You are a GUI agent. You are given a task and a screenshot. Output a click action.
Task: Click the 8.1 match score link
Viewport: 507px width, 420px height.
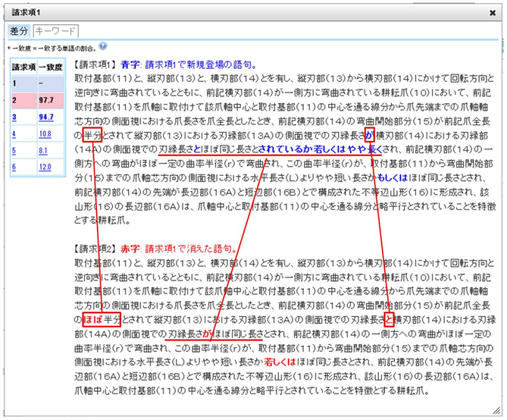(x=44, y=151)
